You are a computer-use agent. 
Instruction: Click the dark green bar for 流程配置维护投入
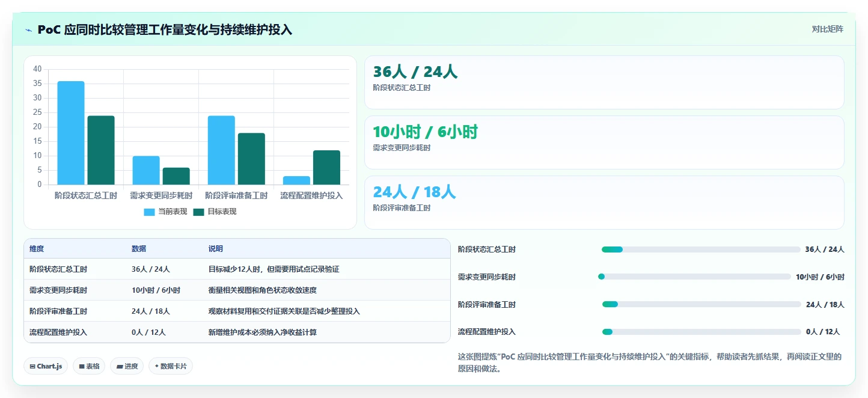pyautogui.click(x=326, y=168)
